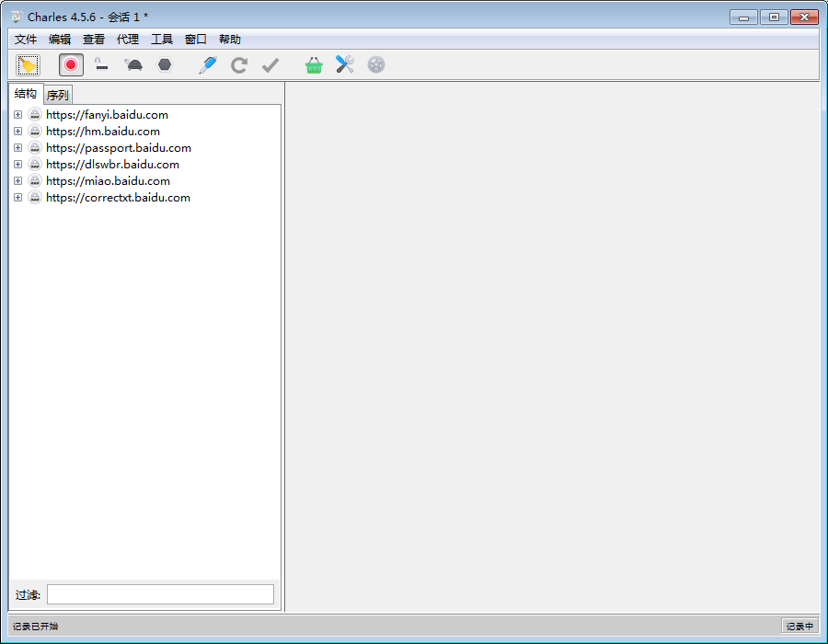Toggle SSL proxying toolbar icon

pos(101,65)
